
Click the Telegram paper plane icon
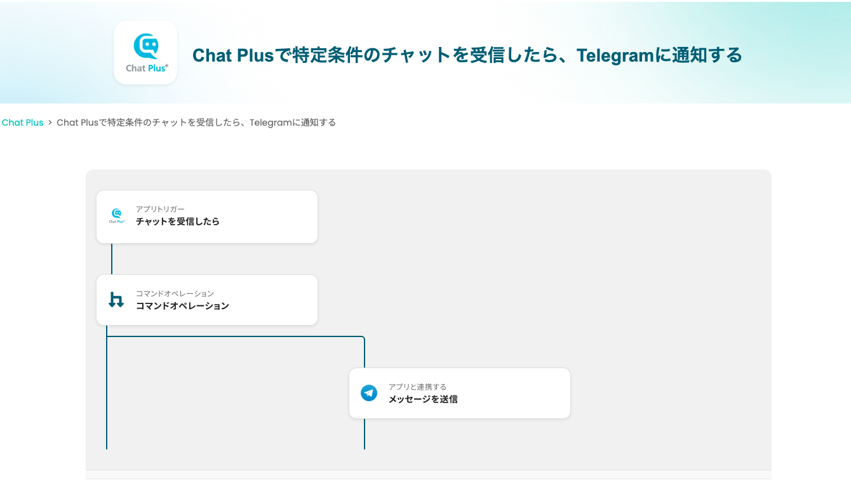(369, 393)
